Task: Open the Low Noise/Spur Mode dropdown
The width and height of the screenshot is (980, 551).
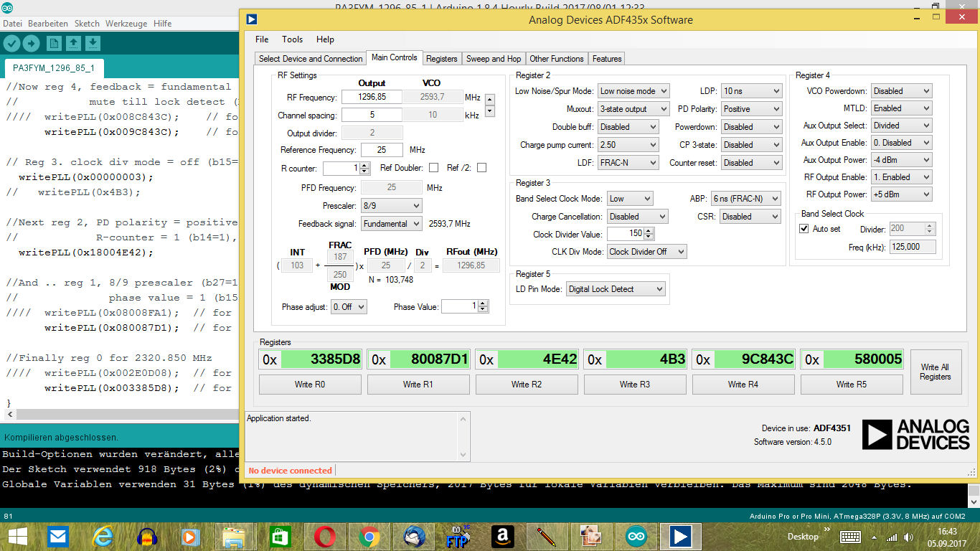Action: (633, 91)
